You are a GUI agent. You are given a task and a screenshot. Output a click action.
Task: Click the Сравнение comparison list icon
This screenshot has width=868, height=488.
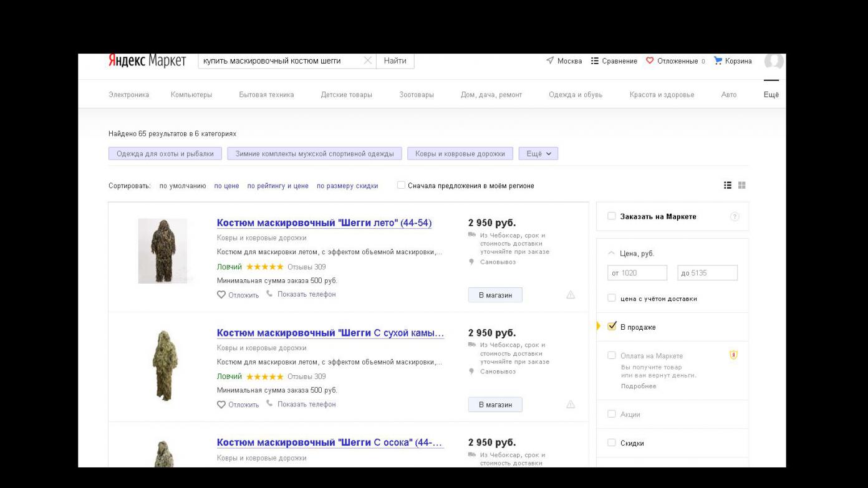point(594,61)
